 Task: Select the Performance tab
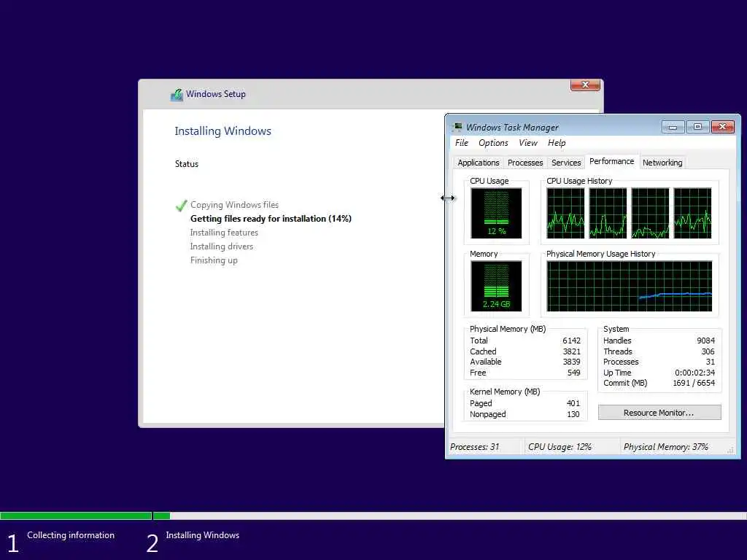[612, 161]
